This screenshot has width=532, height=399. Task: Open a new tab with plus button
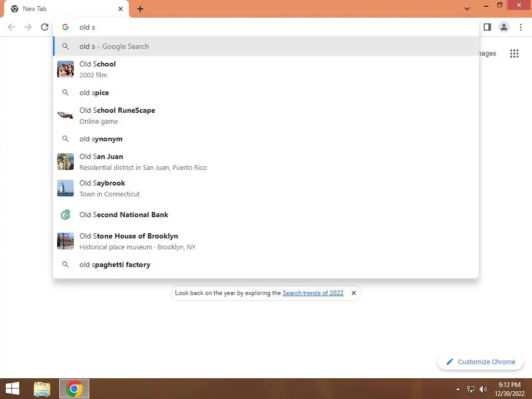(x=140, y=9)
